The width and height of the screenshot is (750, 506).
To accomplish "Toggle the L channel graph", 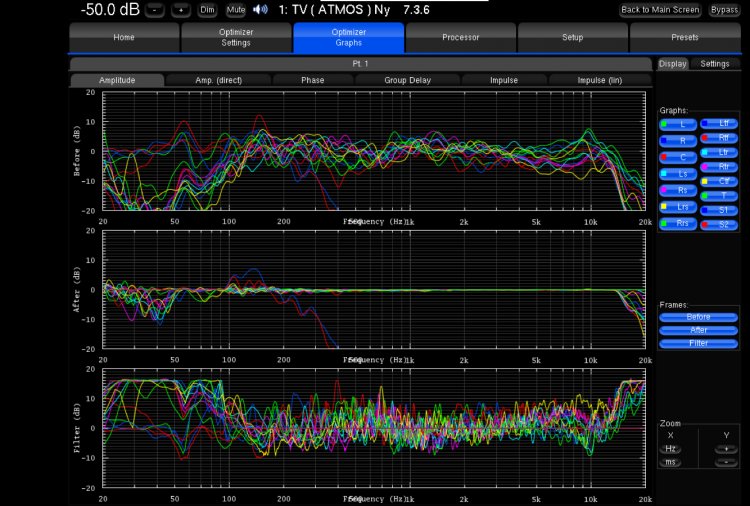I will coord(678,124).
